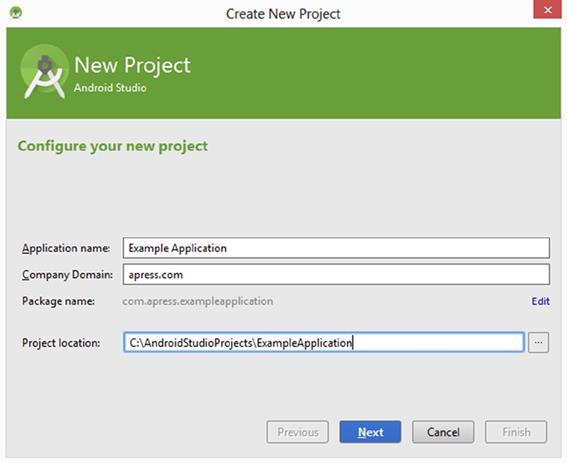Edit the package name via Edit link
This screenshot has height=463, width=567.
click(x=540, y=301)
